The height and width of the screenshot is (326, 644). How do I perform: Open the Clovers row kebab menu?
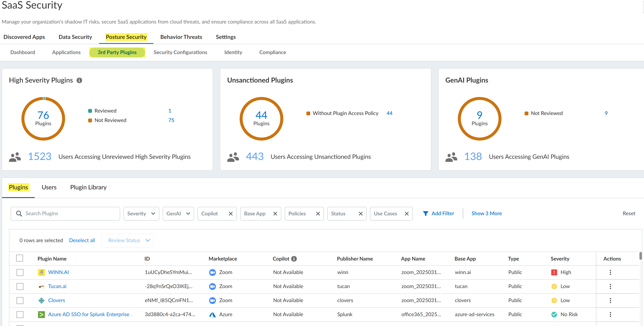(610, 301)
